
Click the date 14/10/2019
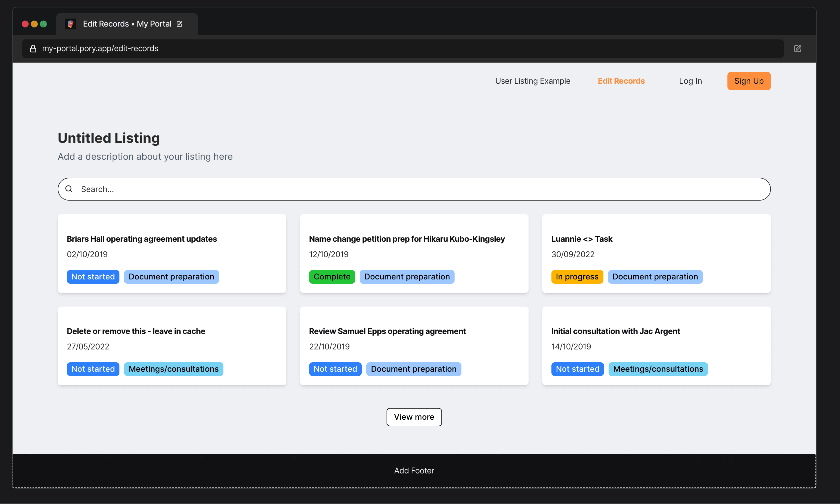tap(571, 346)
